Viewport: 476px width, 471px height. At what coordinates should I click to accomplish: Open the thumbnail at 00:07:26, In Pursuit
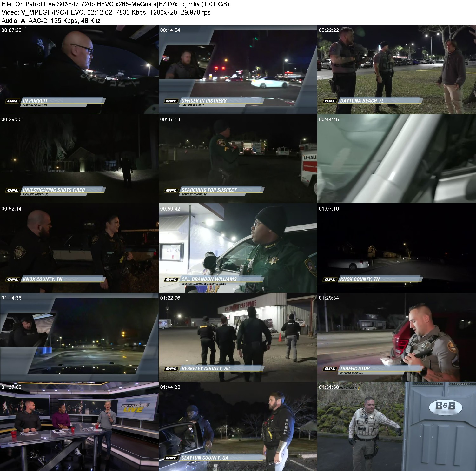[x=79, y=70]
